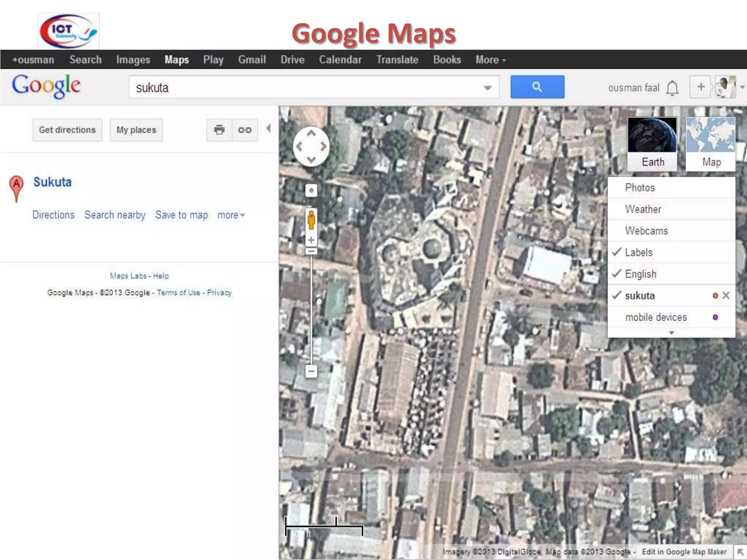Select Maps in top bar
The image size is (747, 560).
[177, 59]
